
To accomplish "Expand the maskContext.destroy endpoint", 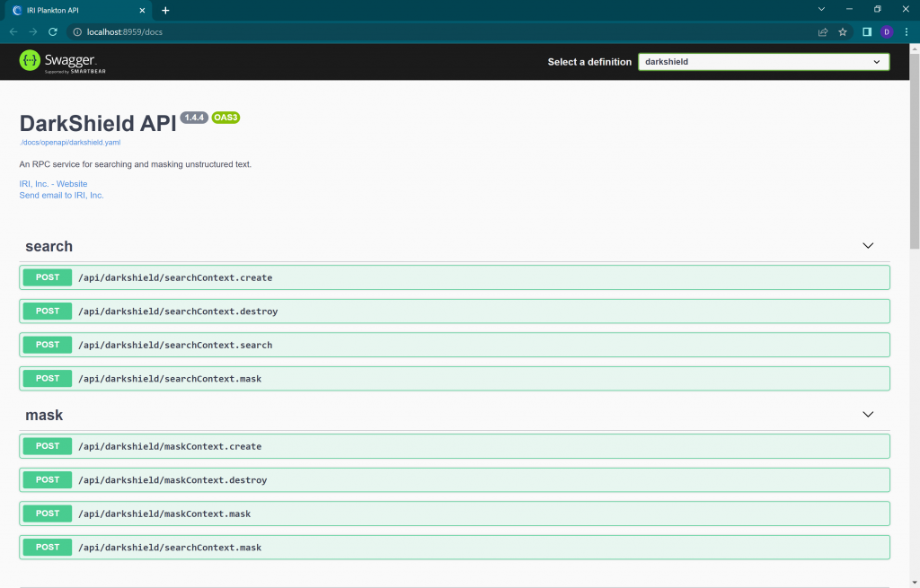I will click(454, 479).
